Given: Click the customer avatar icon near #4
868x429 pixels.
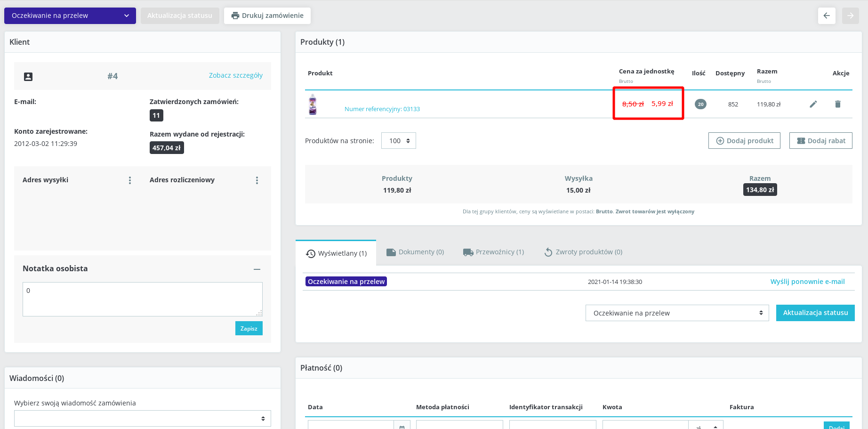Looking at the screenshot, I should [28, 76].
